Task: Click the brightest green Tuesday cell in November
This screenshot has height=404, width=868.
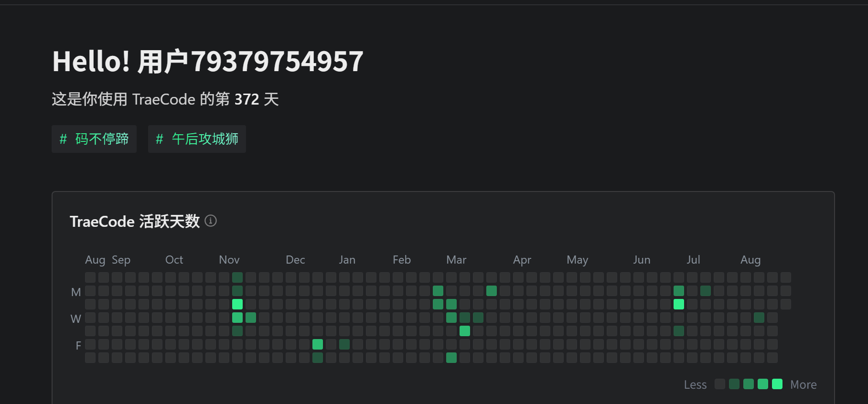Action: 237,304
